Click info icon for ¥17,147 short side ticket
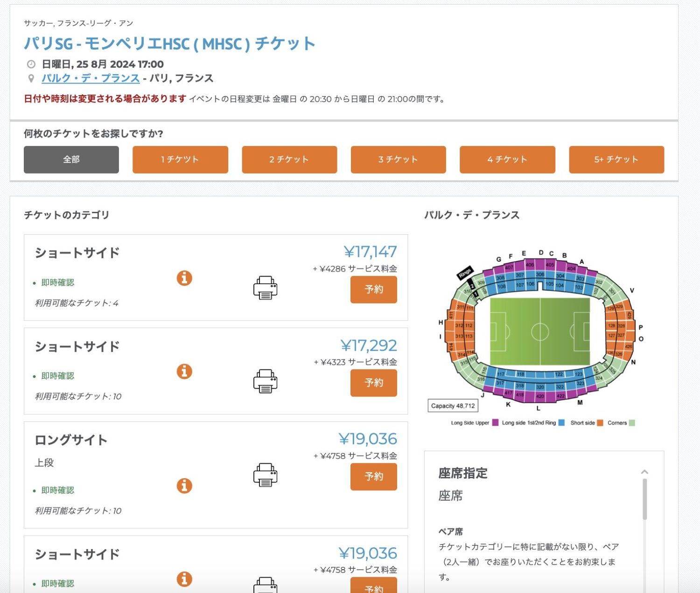700x593 pixels. pos(184,278)
